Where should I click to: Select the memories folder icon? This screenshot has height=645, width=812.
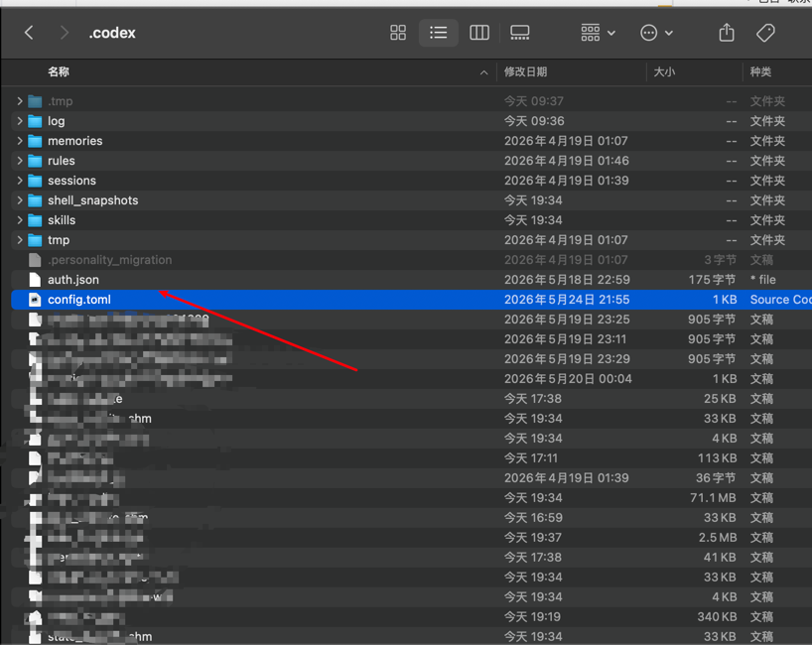pos(35,141)
